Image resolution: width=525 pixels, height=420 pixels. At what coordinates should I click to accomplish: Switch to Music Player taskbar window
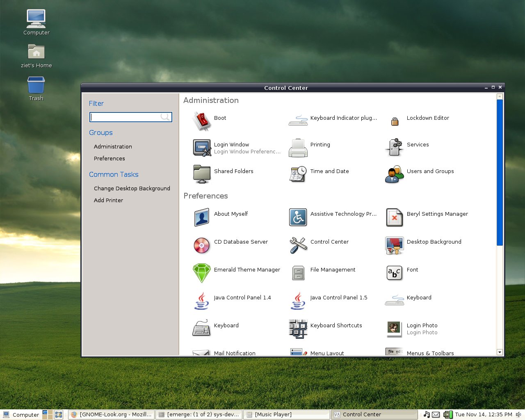coord(287,415)
